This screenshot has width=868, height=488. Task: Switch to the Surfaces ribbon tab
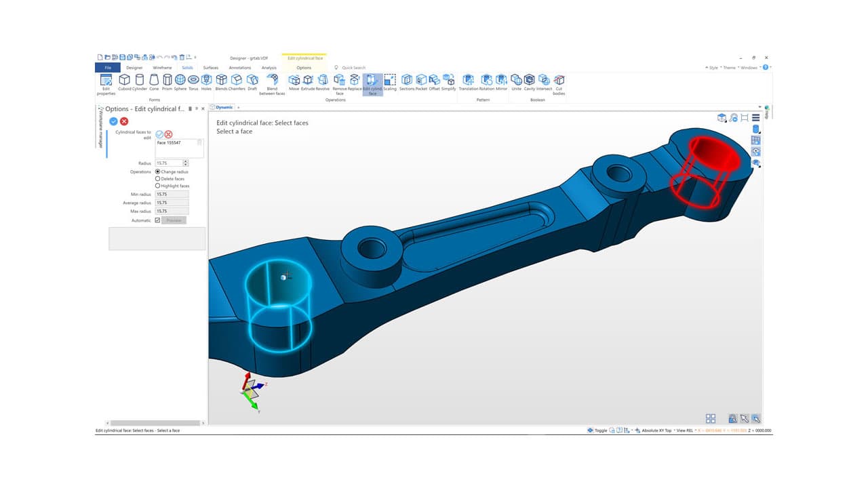point(210,68)
